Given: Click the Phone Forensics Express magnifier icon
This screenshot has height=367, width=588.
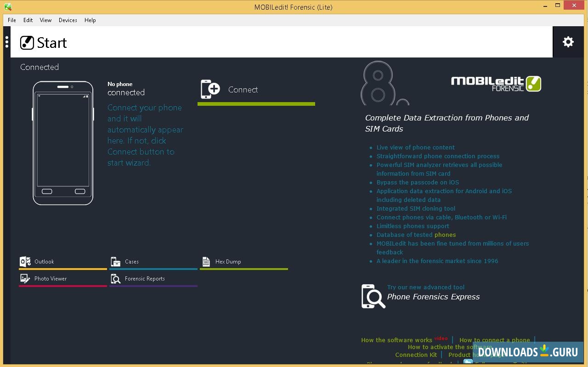Looking at the screenshot, I should tap(373, 296).
